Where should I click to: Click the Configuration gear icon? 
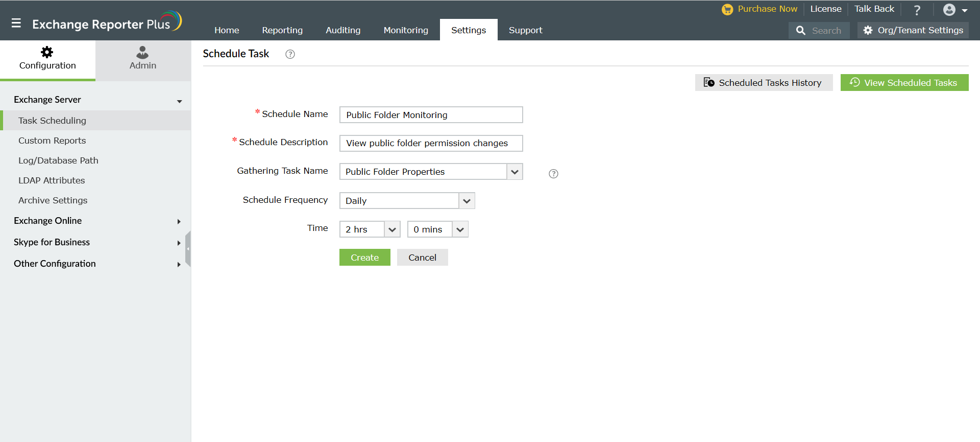47,52
